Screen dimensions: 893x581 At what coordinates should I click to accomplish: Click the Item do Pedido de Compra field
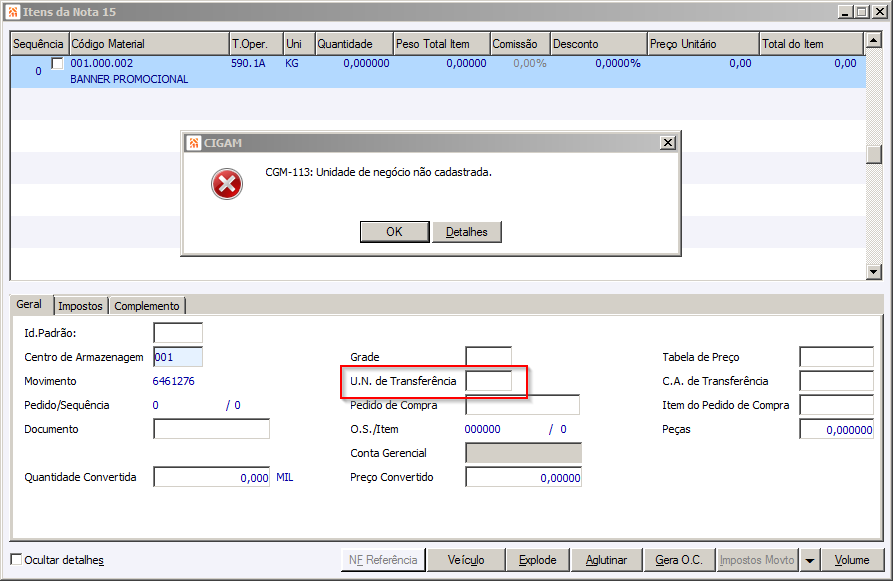pyautogui.click(x=837, y=405)
